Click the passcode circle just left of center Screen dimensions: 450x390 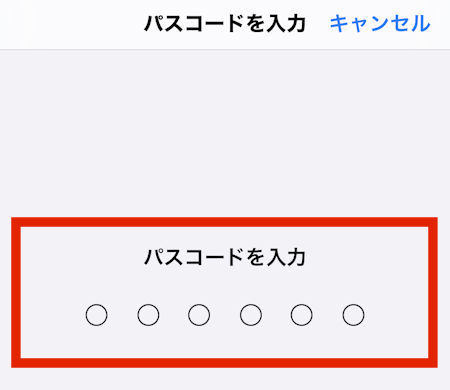point(199,315)
